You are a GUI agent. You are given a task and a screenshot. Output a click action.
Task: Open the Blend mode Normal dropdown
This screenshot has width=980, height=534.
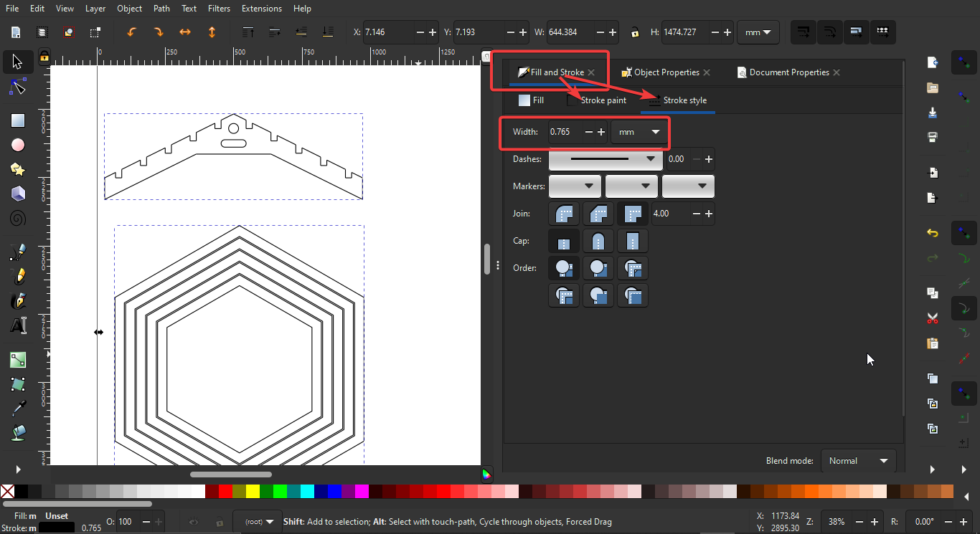[858, 461]
